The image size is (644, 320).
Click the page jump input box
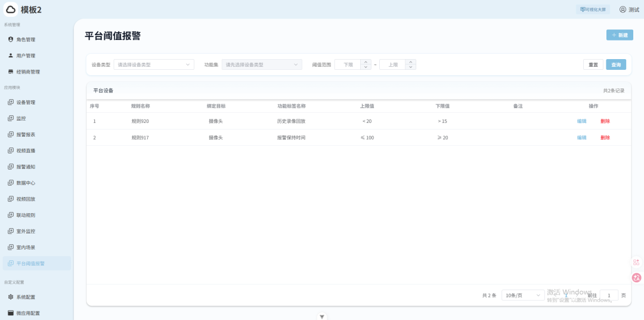pyautogui.click(x=609, y=296)
